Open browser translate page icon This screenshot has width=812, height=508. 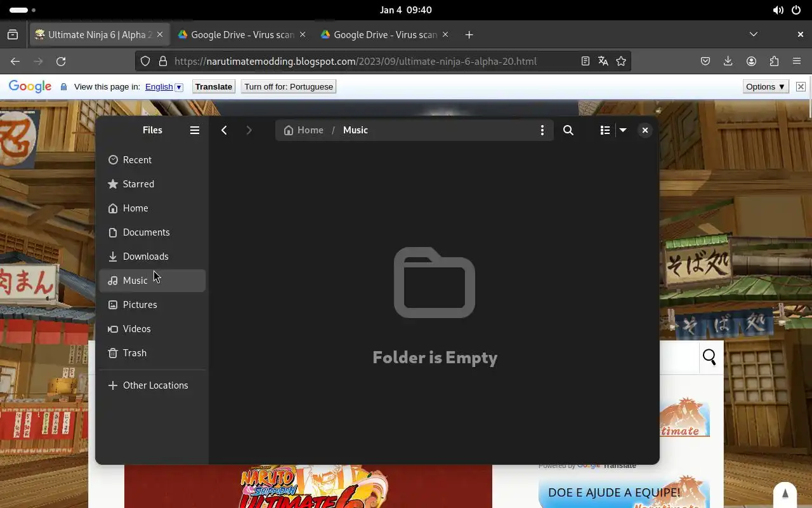(x=603, y=62)
